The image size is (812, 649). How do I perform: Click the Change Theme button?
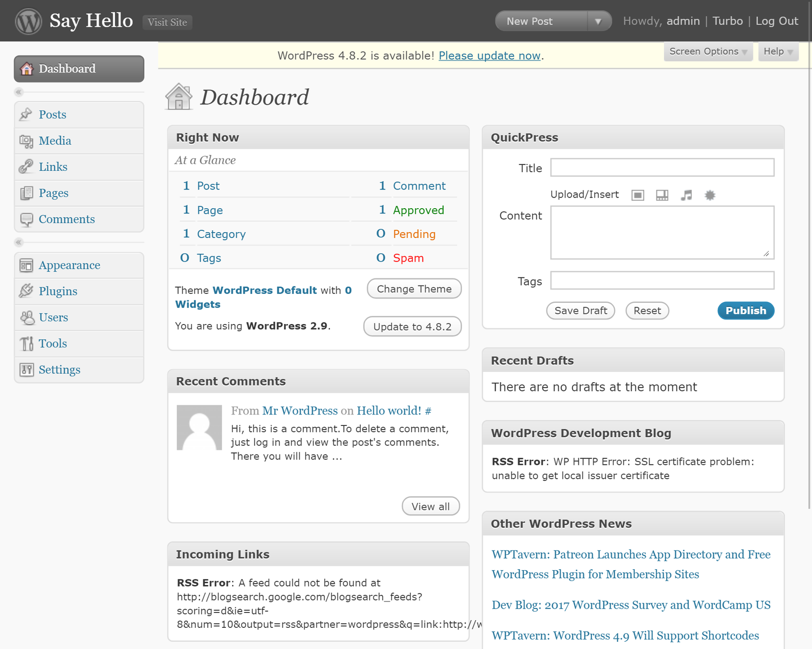(x=414, y=288)
